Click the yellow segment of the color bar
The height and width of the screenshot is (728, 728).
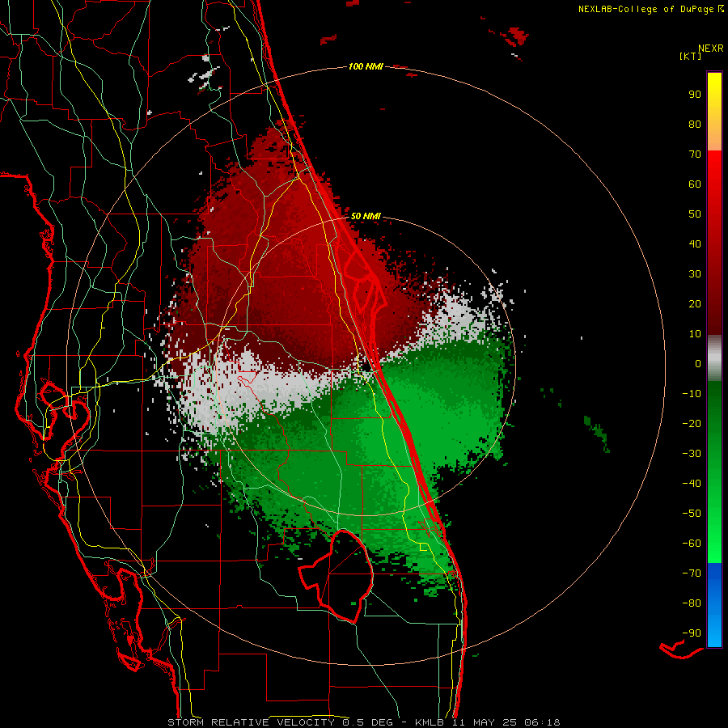[x=714, y=112]
